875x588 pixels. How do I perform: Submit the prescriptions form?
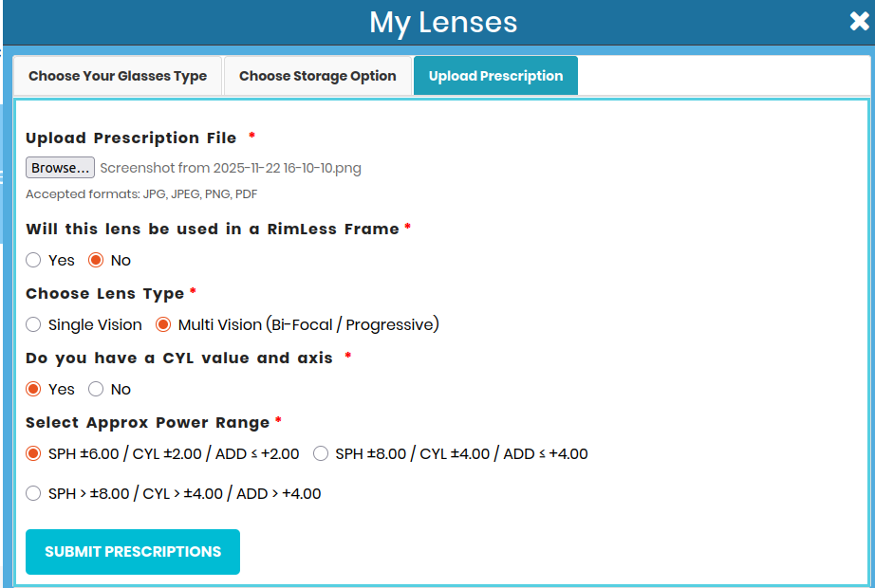(x=132, y=551)
